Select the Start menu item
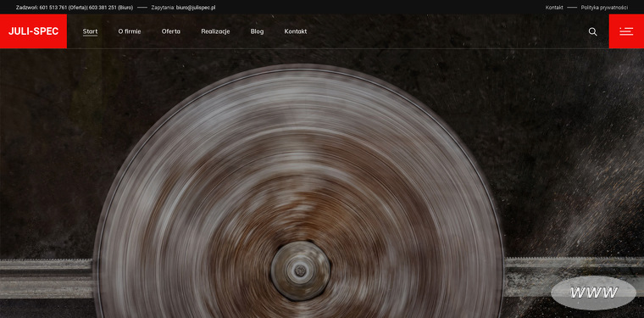644x318 pixels. click(90, 31)
